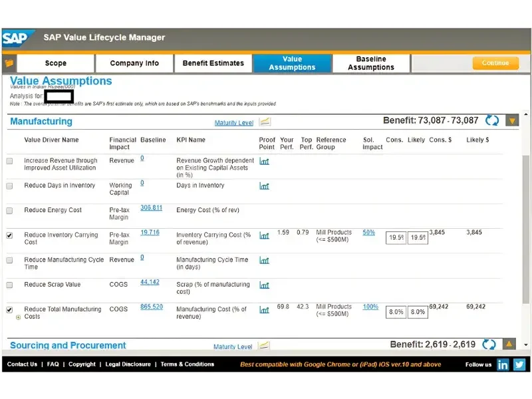Click the vertical scrollbar thumb

tap(525, 229)
